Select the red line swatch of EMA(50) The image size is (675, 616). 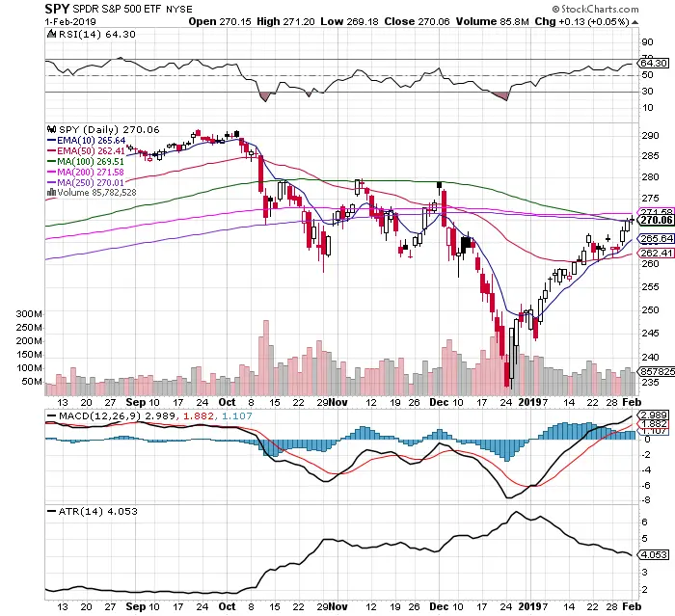click(51, 151)
